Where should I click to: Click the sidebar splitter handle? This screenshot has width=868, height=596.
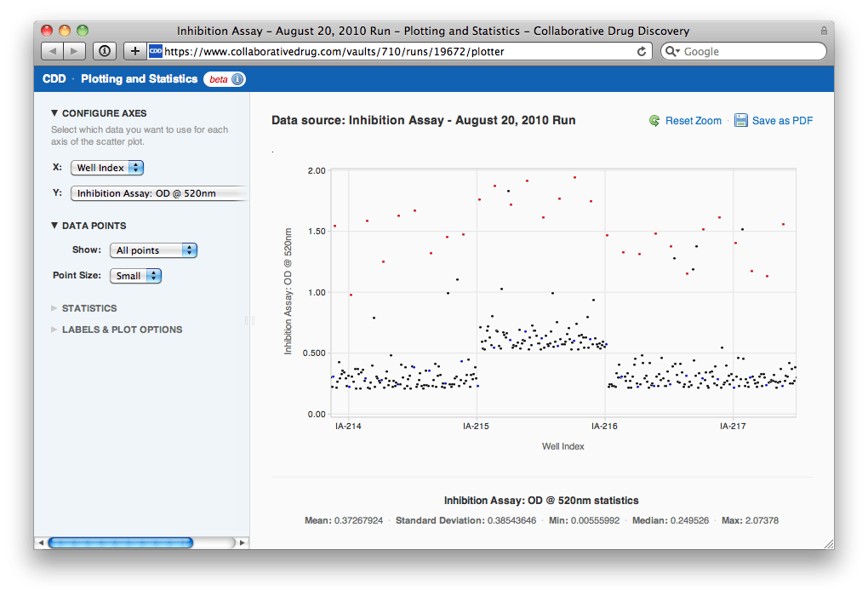[249, 320]
